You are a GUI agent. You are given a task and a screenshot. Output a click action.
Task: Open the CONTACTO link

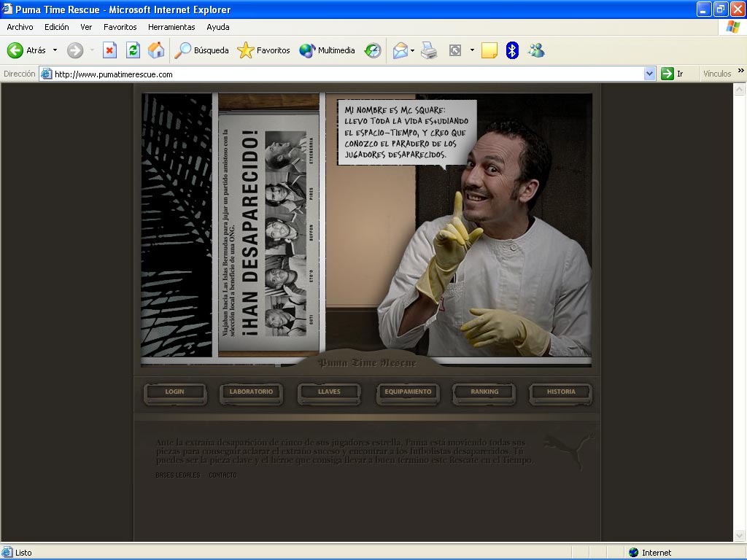point(223,475)
